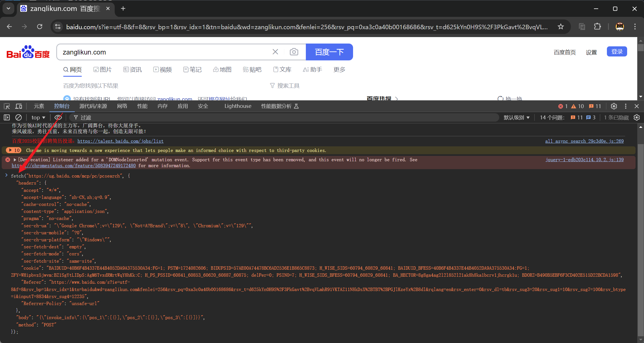
Task: Toggle the device emulation toolbar
Action: pos(19,106)
